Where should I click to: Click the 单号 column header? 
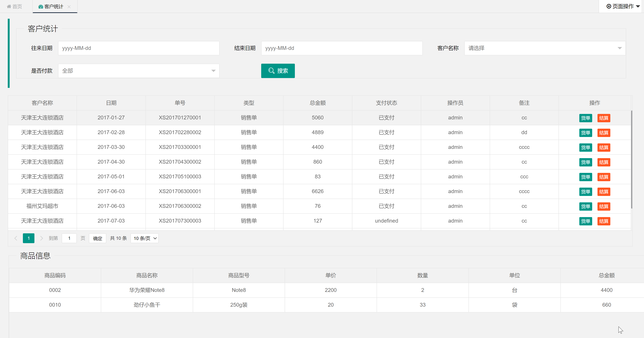click(x=180, y=103)
